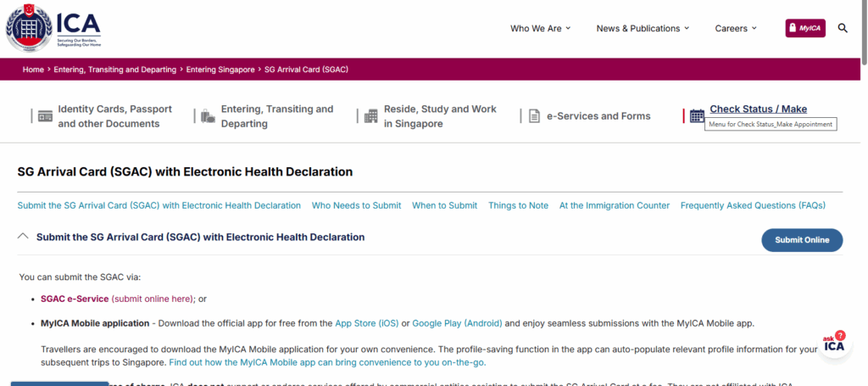Select e-Services and Forms menu item
Screen dimensions: 868x386
pyautogui.click(x=598, y=116)
